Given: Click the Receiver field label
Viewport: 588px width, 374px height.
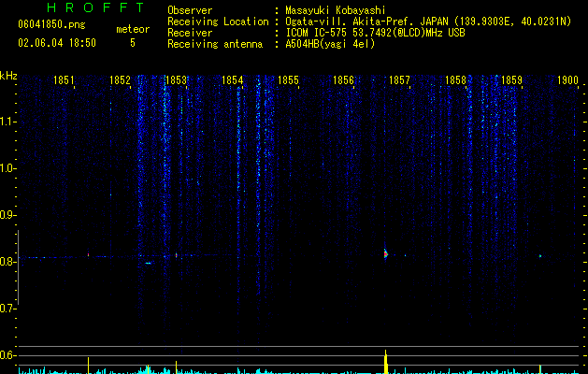Looking at the screenshot, I should pos(190,33).
